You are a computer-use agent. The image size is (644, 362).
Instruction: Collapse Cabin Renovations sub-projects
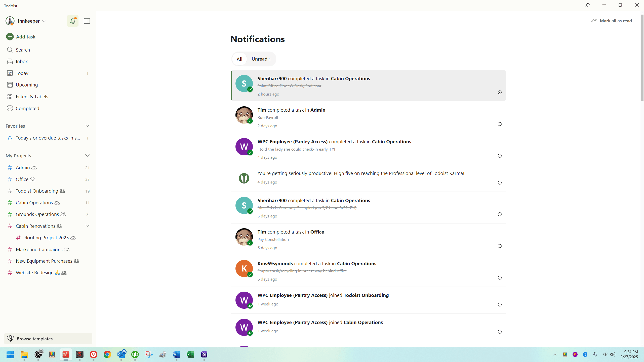(x=87, y=226)
